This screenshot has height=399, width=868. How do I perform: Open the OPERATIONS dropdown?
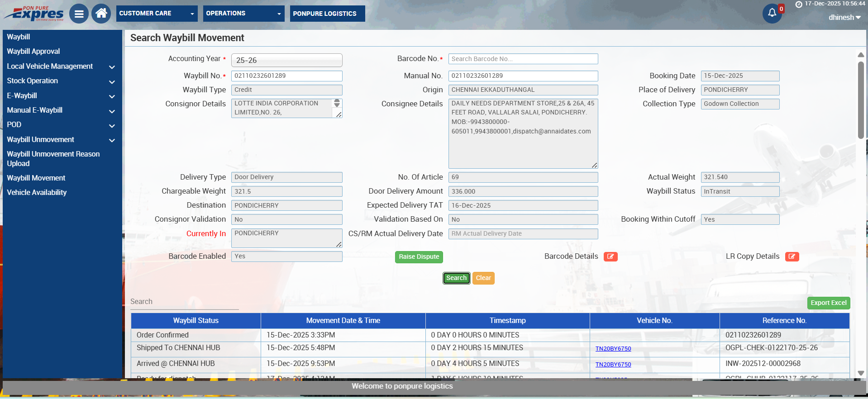point(243,14)
